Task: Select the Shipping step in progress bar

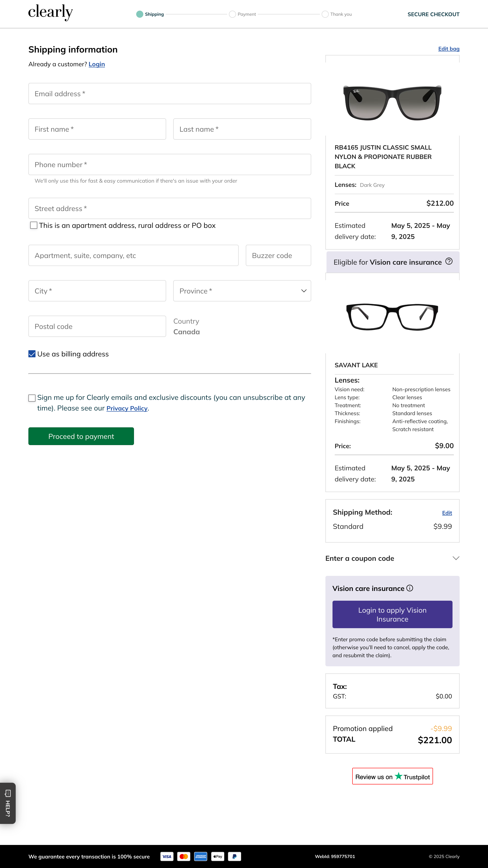Action: 150,14
